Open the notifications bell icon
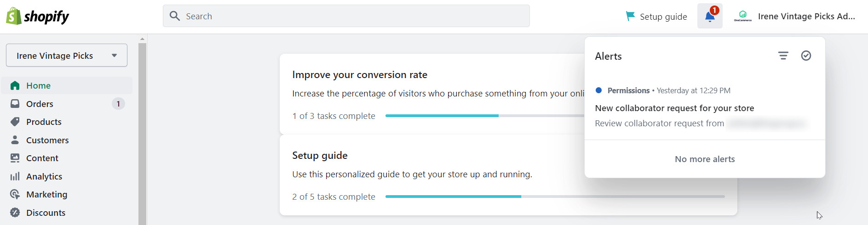This screenshot has width=868, height=225. coord(710,16)
